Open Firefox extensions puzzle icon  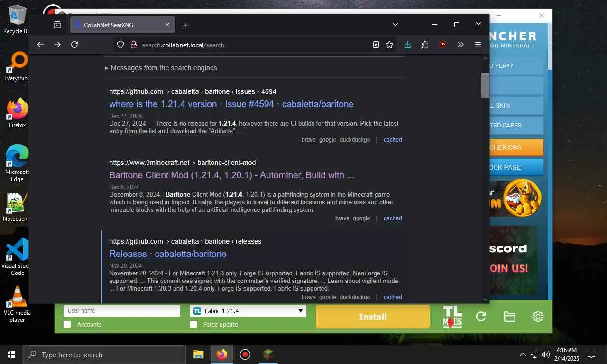click(x=425, y=45)
